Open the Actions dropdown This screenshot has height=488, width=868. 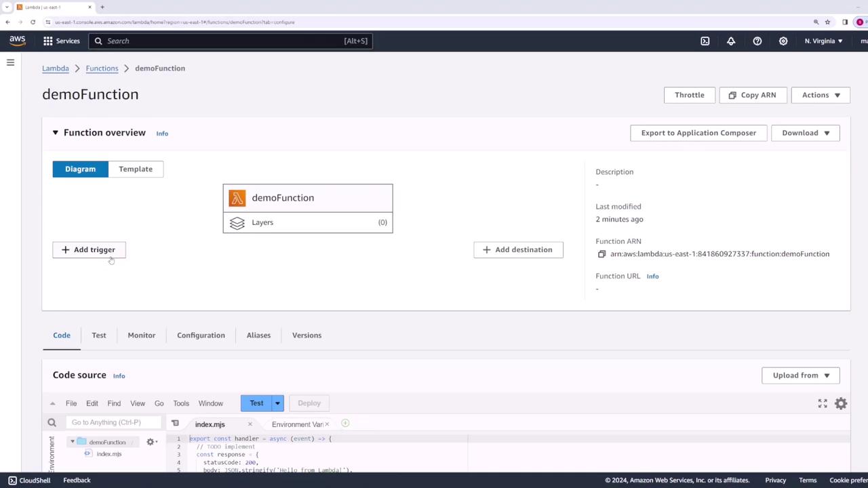(821, 95)
